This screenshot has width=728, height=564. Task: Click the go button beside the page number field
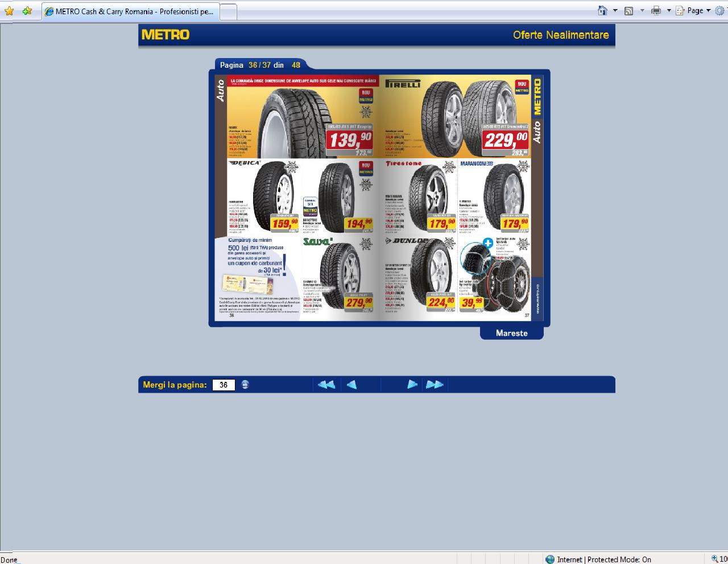[245, 385]
